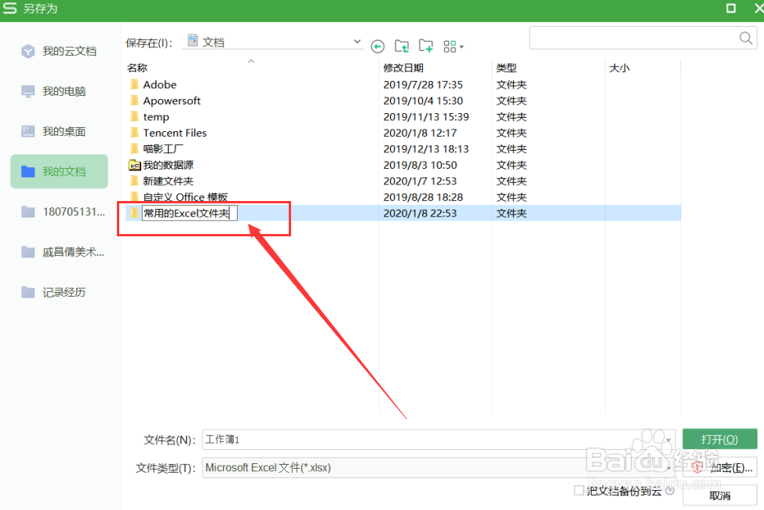Click date 2019/7/28 17:35

423,85
